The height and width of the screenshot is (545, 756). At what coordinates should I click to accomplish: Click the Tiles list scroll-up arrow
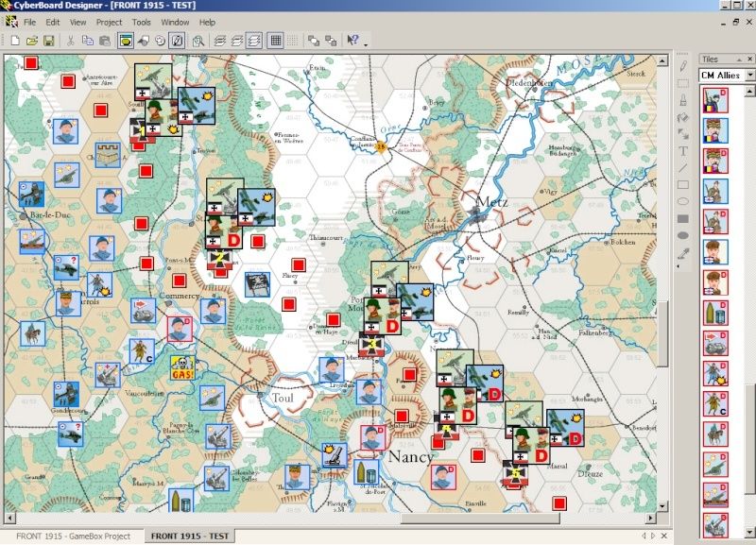coord(750,91)
